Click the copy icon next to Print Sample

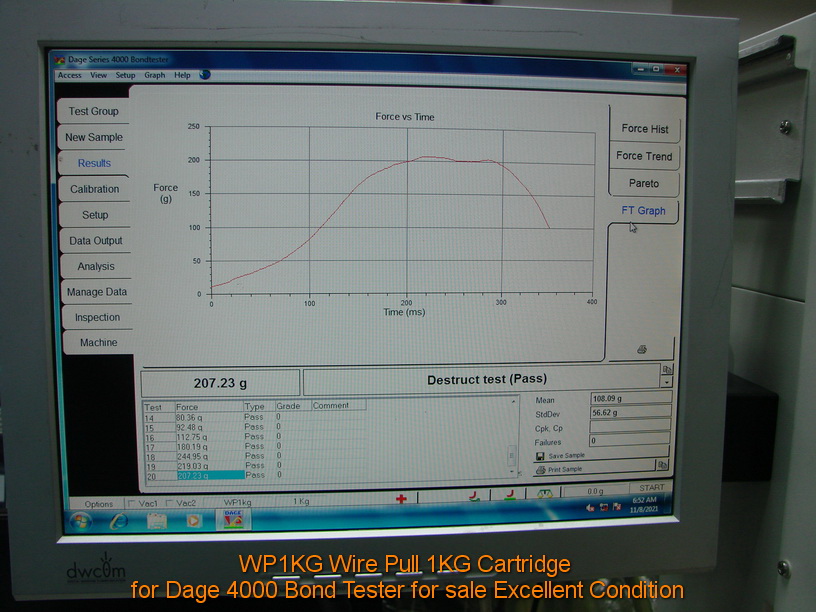(x=662, y=465)
